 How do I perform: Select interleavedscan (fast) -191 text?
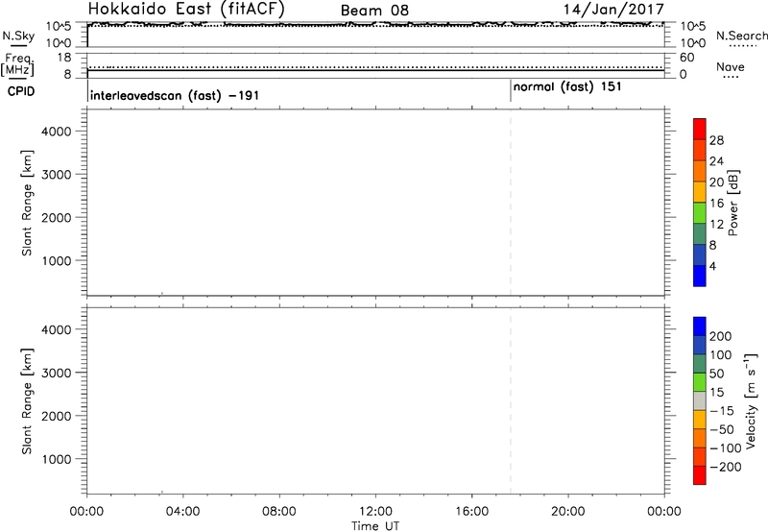pos(175,95)
